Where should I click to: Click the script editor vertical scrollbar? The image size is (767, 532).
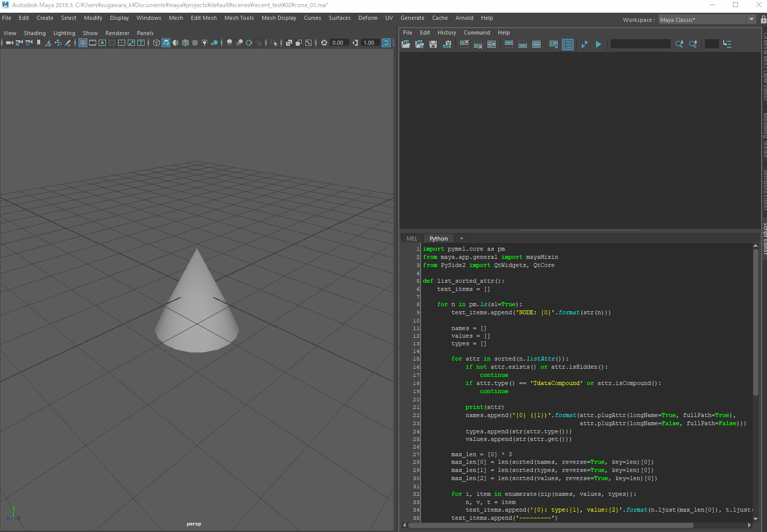point(755,323)
